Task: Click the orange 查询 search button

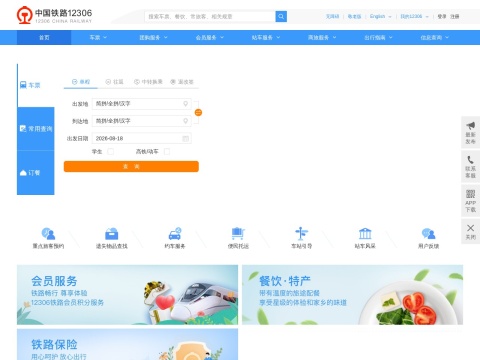Action: (131, 167)
